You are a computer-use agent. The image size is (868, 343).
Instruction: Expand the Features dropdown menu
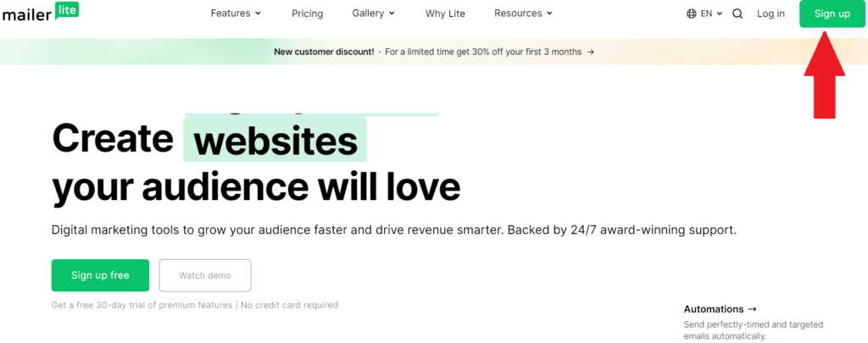tap(236, 14)
